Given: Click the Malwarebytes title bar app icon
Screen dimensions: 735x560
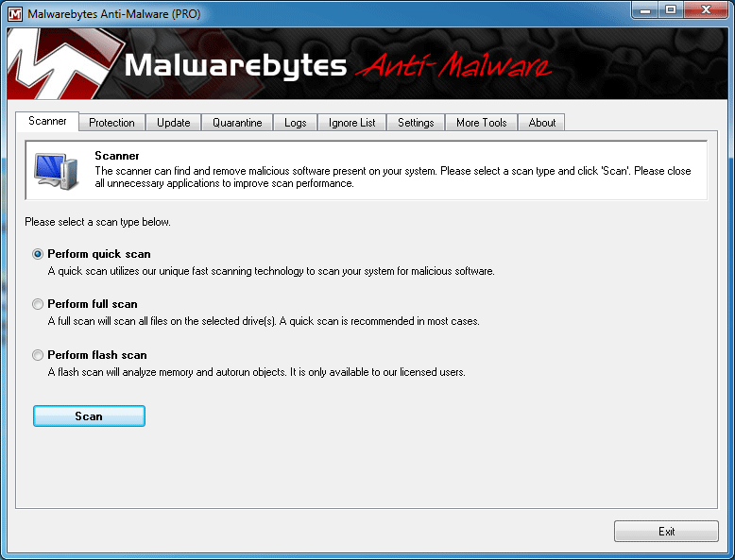Looking at the screenshot, I should pos(15,13).
